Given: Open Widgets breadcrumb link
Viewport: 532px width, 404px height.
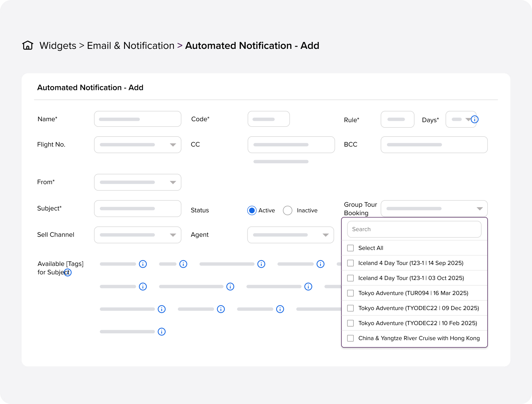Looking at the screenshot, I should [58, 45].
